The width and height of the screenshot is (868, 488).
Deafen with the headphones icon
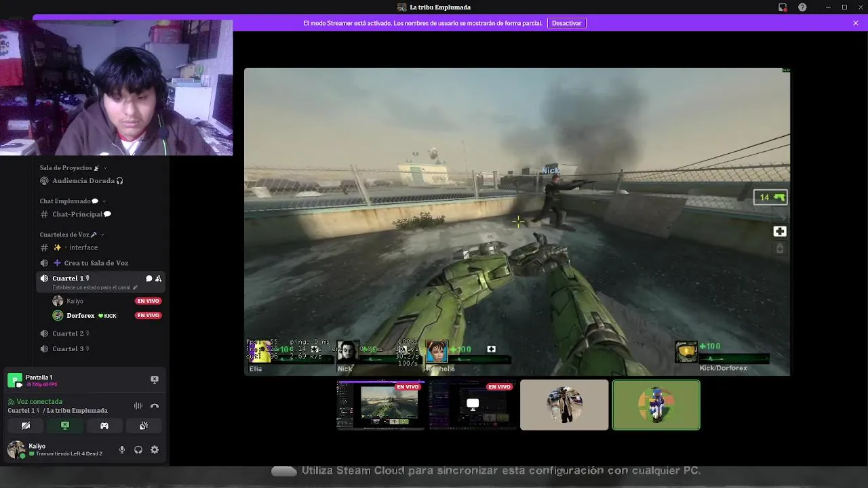tap(138, 450)
